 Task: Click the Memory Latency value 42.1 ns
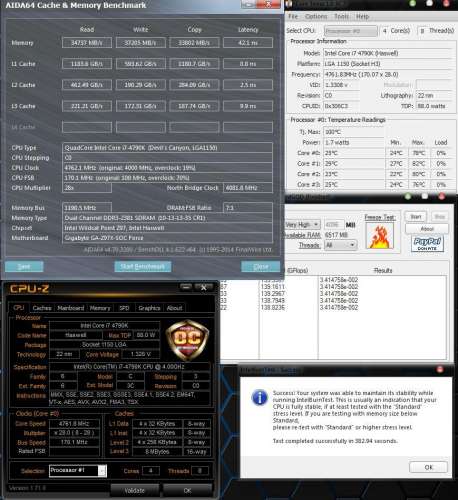pos(248,43)
